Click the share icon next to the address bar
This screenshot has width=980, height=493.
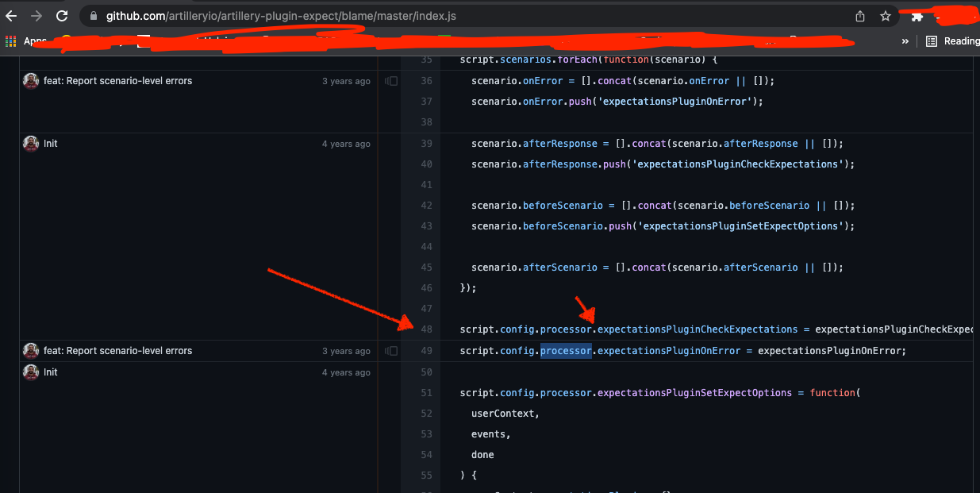859,14
